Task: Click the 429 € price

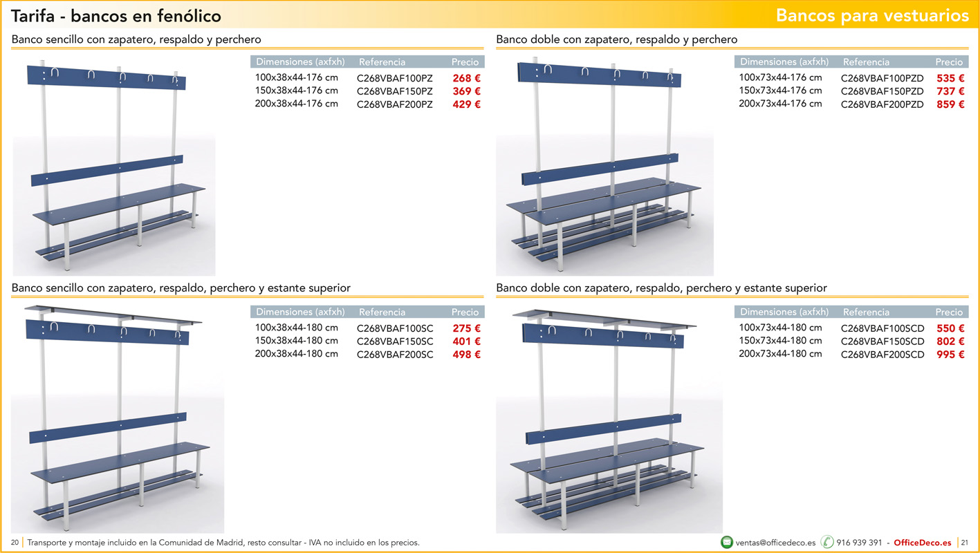Action: click(466, 104)
